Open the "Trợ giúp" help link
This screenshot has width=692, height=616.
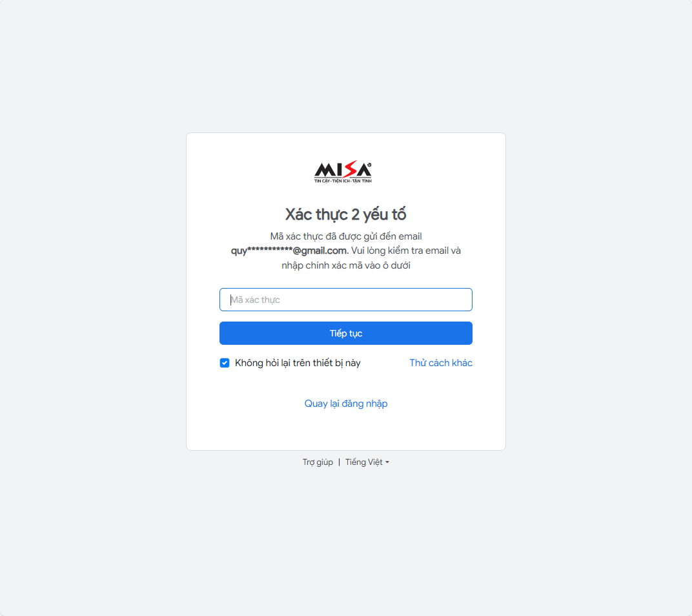click(318, 462)
